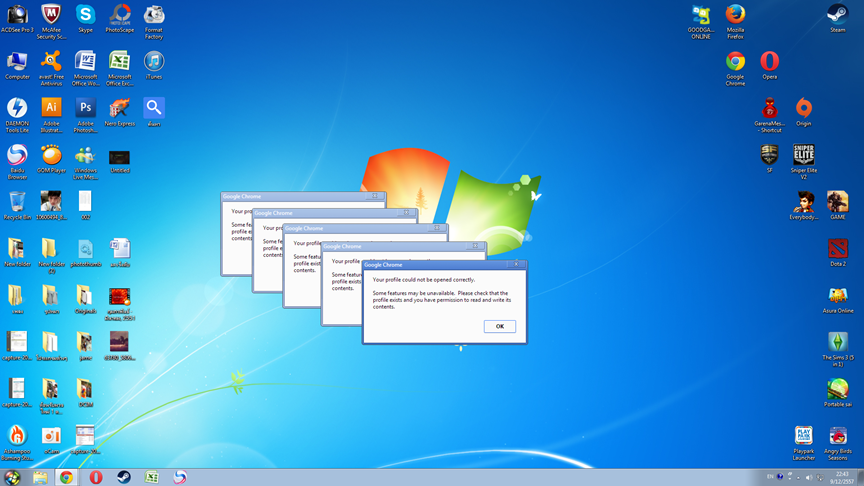This screenshot has width=864, height=486.
Task: Launch Opera desktop shortcut
Action: pyautogui.click(x=769, y=65)
